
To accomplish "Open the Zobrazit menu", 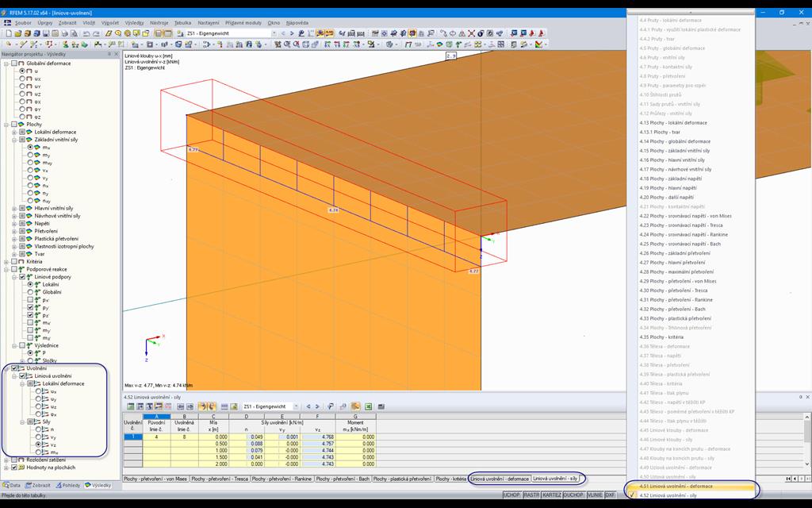I will point(67,23).
